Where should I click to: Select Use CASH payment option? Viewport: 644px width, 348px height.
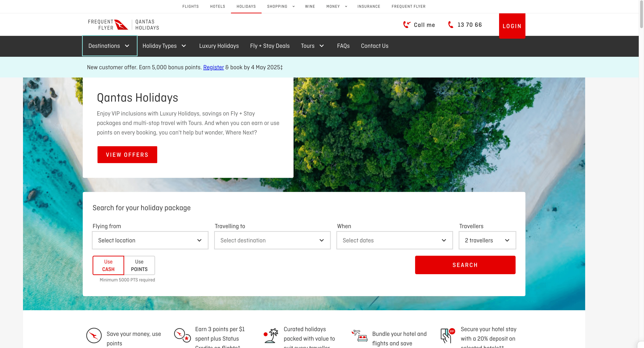pyautogui.click(x=108, y=265)
